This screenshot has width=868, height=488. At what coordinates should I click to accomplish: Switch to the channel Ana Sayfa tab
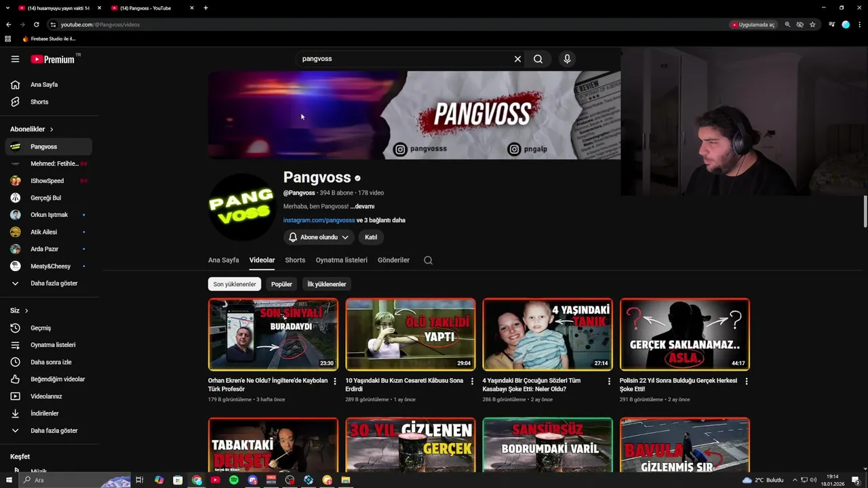click(223, 260)
